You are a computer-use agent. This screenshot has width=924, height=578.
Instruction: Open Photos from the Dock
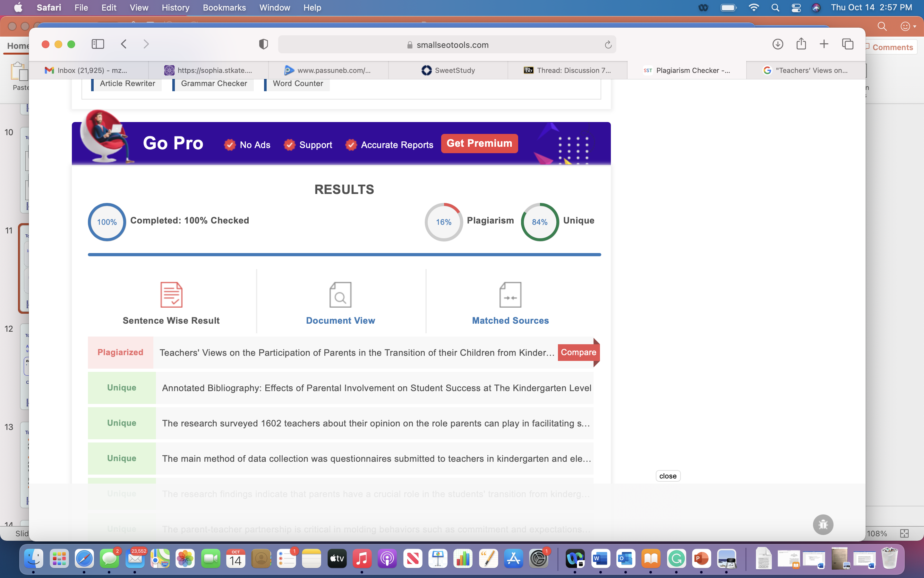click(185, 559)
